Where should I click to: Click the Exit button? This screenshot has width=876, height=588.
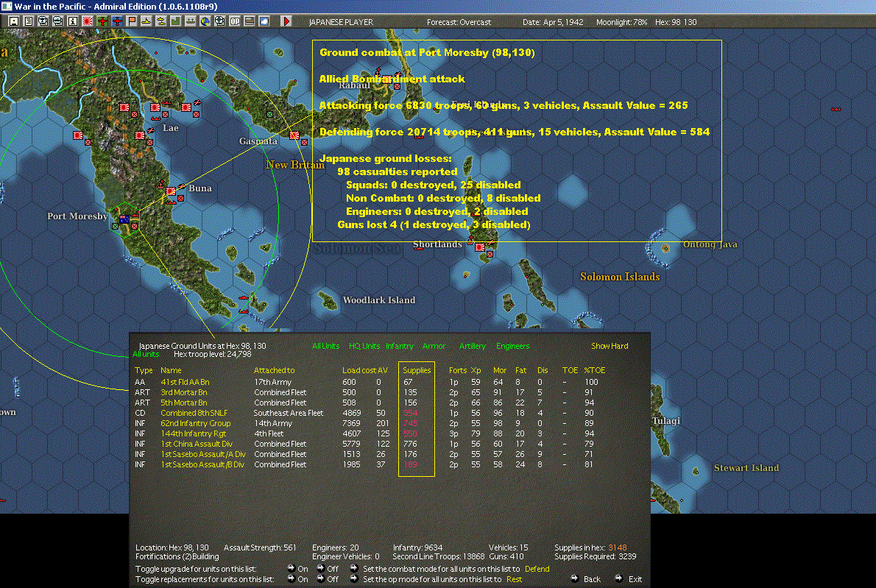(629, 579)
